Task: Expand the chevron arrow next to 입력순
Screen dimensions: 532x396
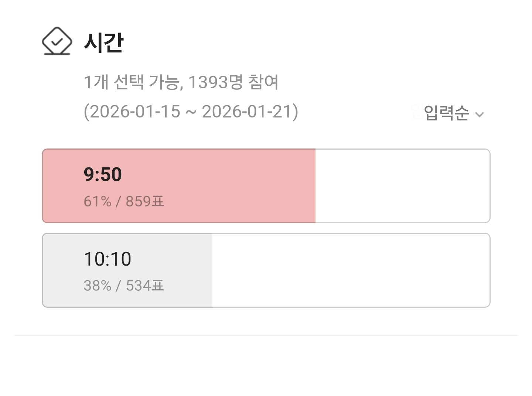Action: pyautogui.click(x=480, y=115)
